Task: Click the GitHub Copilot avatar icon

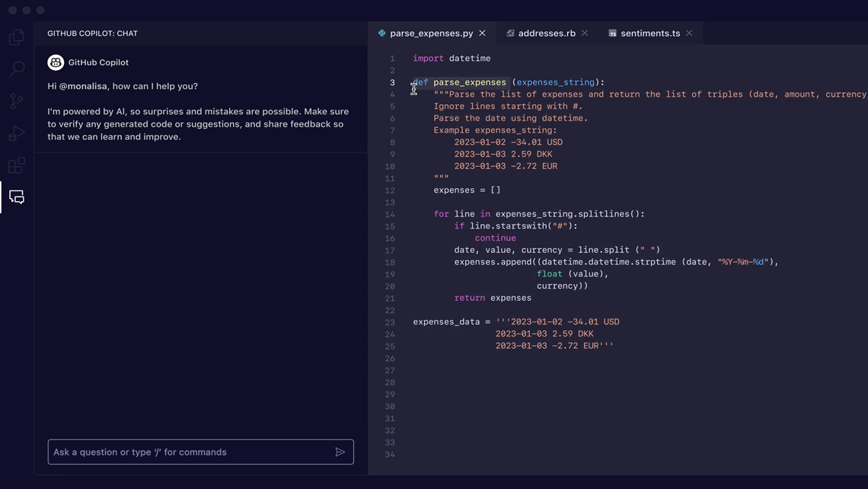Action: (x=56, y=62)
